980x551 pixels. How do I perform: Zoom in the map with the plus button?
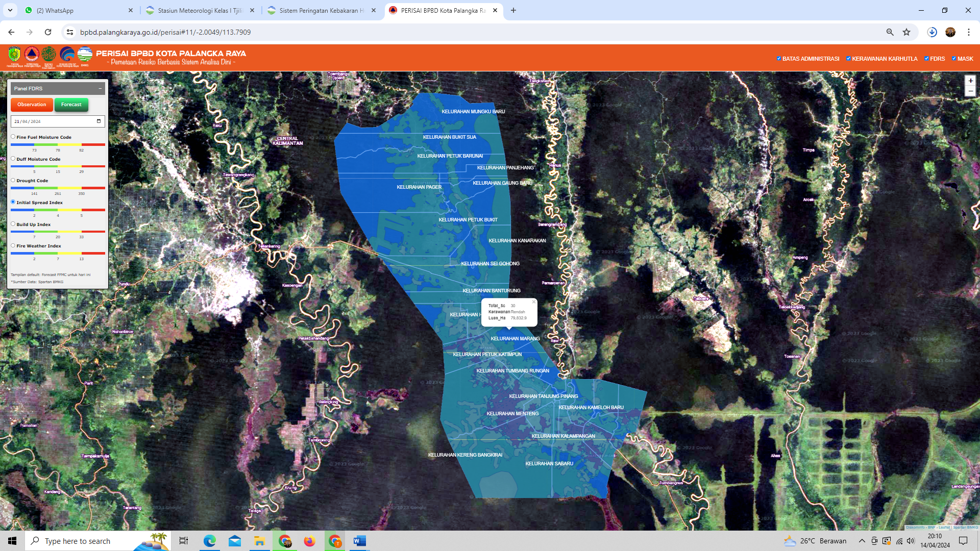pos(970,81)
